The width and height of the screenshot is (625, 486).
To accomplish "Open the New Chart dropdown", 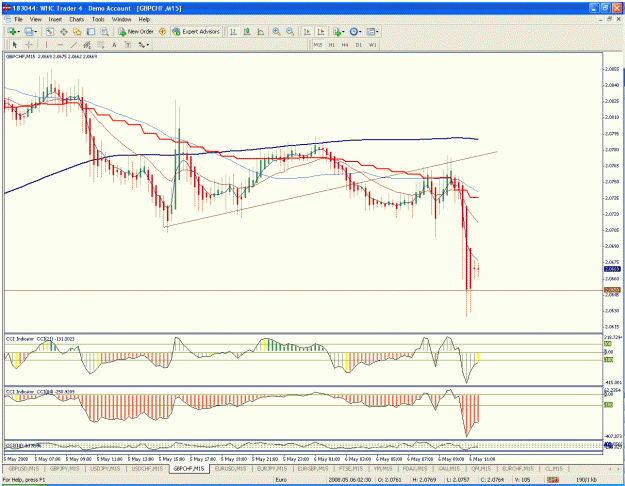I will (x=14, y=31).
